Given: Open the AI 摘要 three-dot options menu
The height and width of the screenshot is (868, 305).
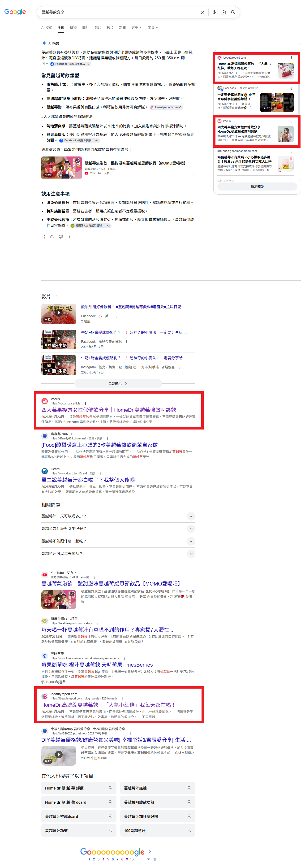Looking at the screenshot, I should click(299, 43).
